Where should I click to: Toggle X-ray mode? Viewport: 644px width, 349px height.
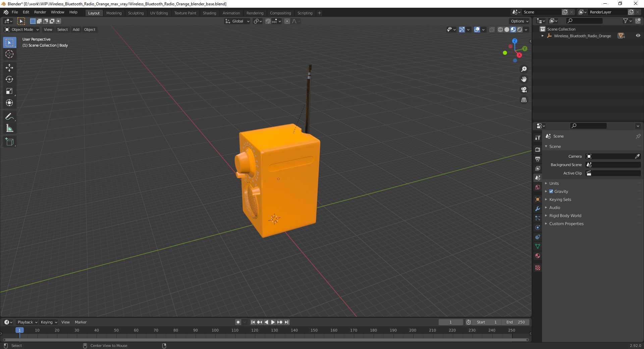492,30
